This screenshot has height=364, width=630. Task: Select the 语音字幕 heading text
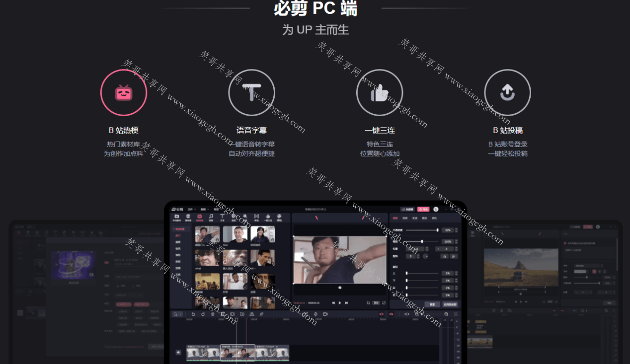251,130
